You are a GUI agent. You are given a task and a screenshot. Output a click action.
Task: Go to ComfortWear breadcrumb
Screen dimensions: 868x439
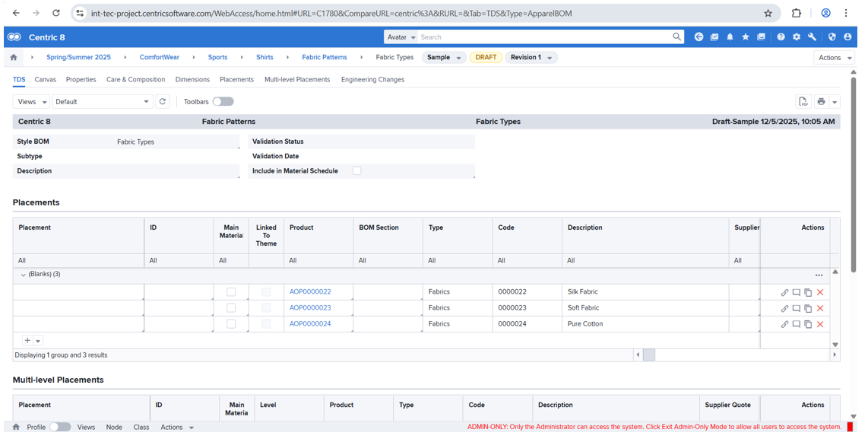(160, 57)
